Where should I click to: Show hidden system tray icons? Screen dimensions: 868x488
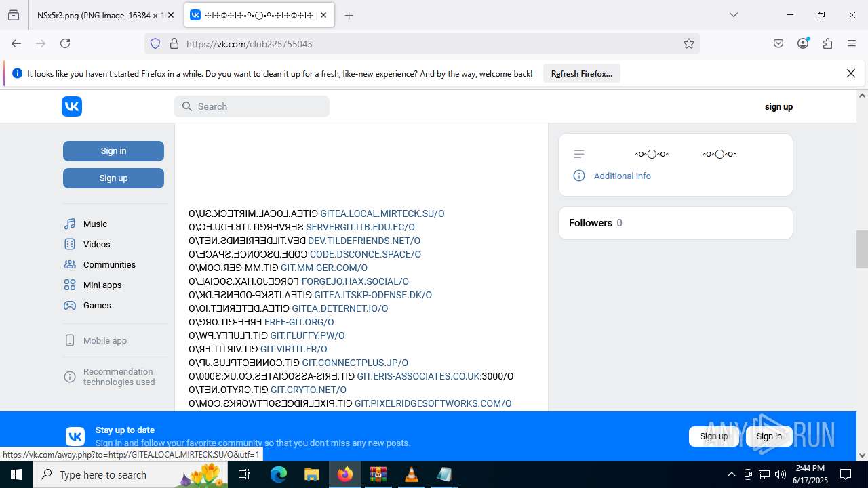click(x=731, y=474)
